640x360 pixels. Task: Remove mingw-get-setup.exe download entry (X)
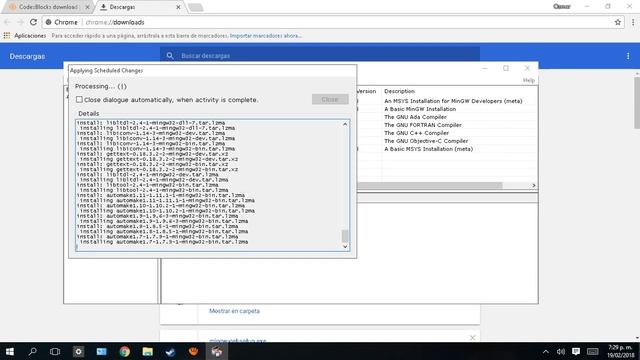pyautogui.click(x=472, y=338)
